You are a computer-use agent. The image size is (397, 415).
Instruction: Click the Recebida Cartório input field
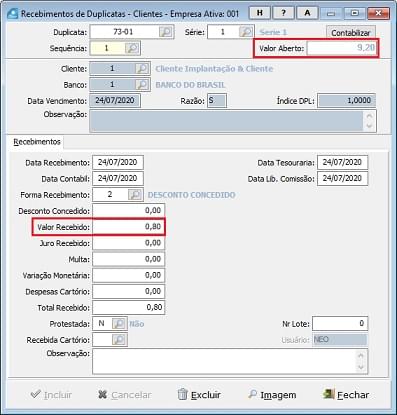tap(102, 340)
